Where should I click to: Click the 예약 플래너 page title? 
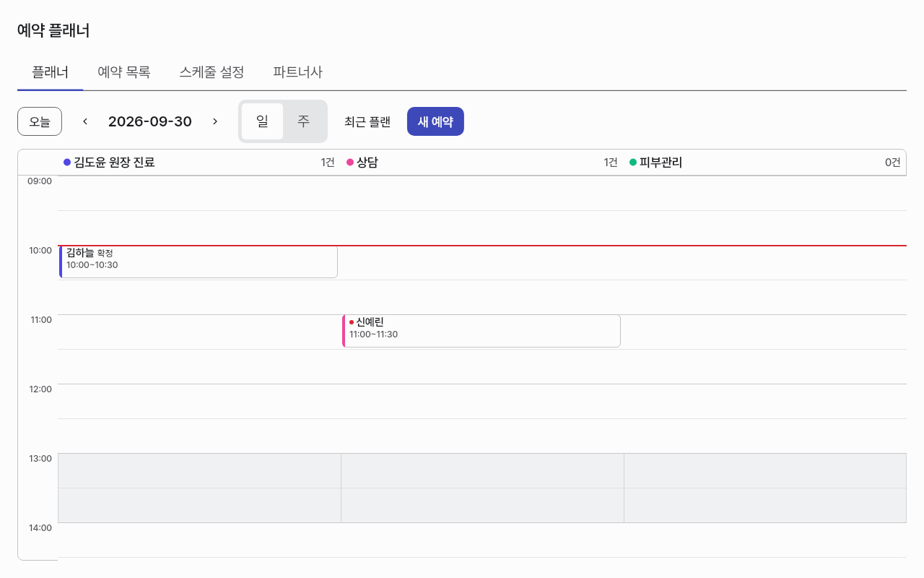pos(53,30)
